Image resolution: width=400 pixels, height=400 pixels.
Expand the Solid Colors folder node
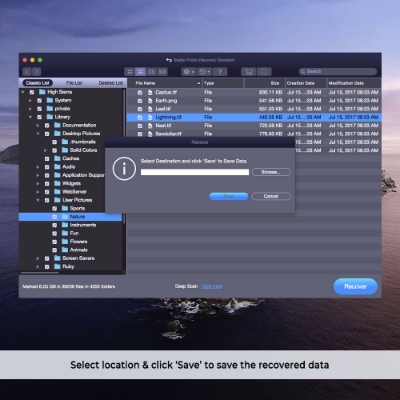(x=45, y=150)
